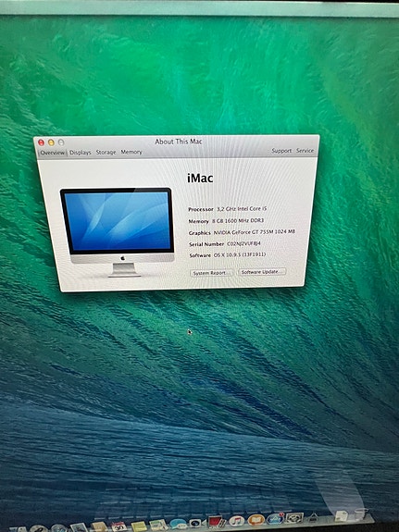Screen dimensions: 399x532
Task: Open the Service link
Action: (x=305, y=150)
